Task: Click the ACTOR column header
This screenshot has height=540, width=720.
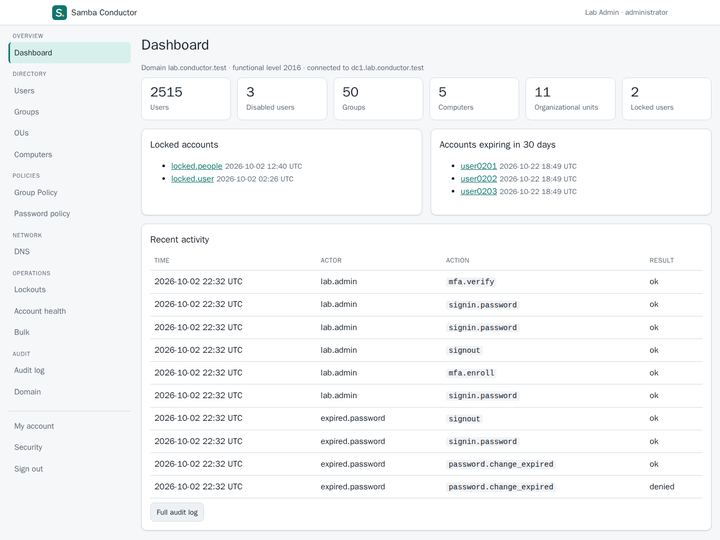Action: (x=331, y=260)
